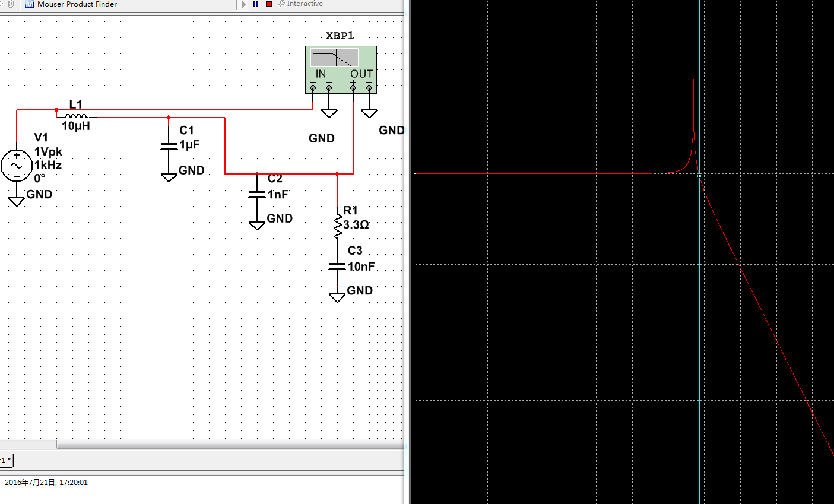Click the R1 reference designator
This screenshot has width=834, height=504.
click(351, 211)
